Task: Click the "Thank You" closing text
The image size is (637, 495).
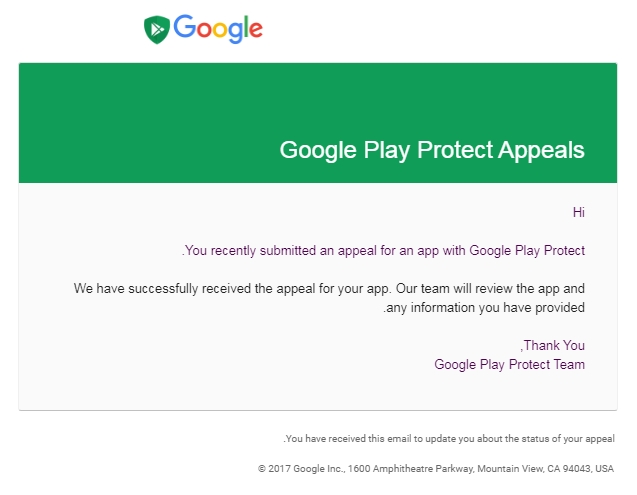Action: pyautogui.click(x=552, y=345)
